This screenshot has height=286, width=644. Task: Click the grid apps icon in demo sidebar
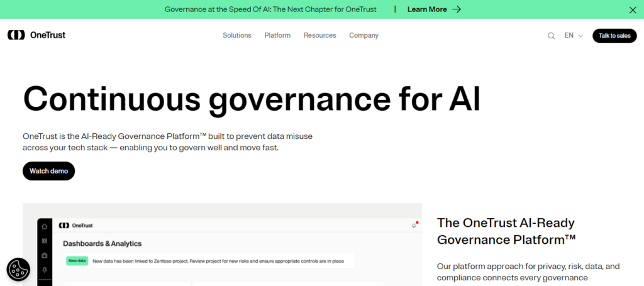coord(45,241)
